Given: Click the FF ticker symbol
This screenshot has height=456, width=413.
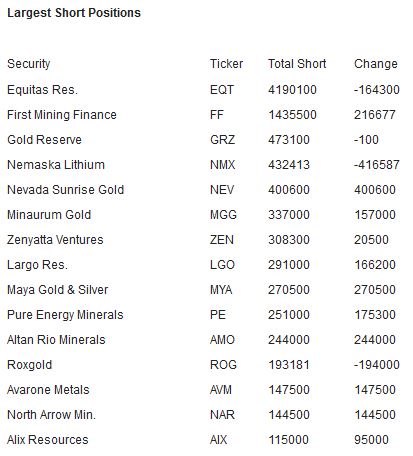Looking at the screenshot, I should pos(217,115).
